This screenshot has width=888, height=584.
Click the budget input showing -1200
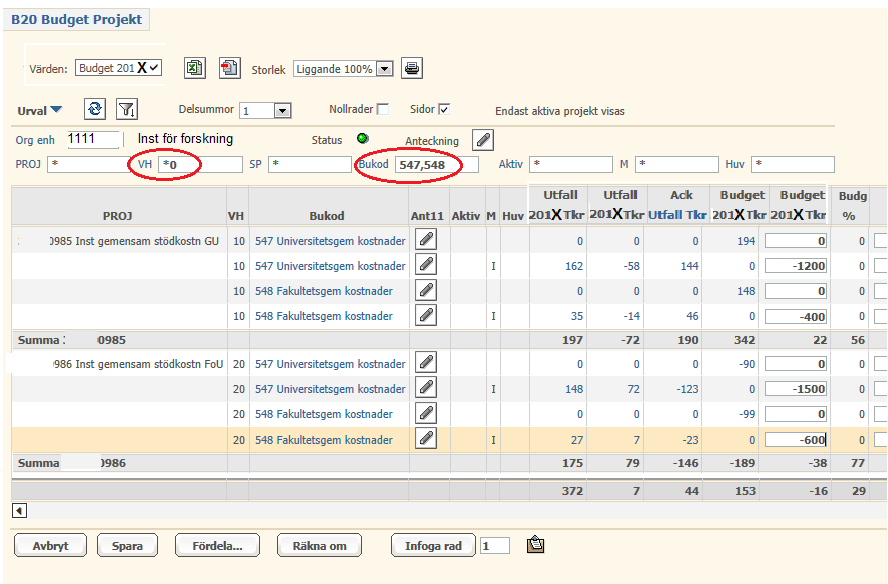coord(796,266)
